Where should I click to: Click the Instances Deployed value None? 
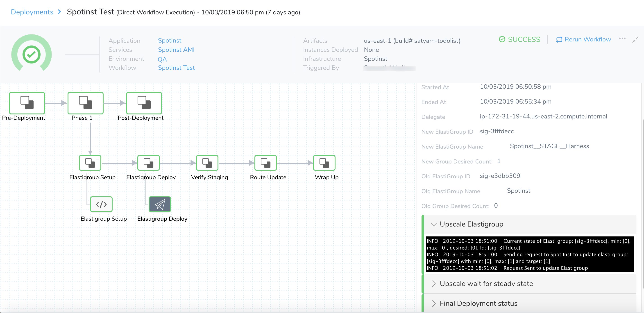coord(371,50)
